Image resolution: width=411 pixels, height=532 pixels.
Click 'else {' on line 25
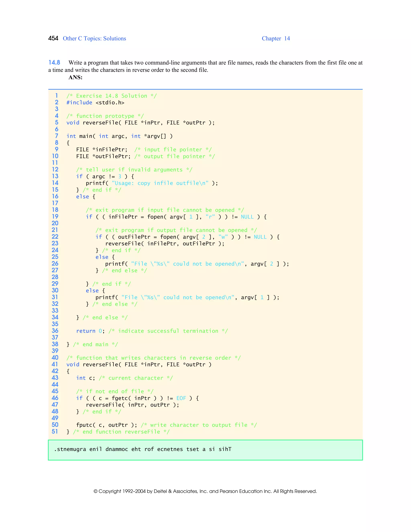point(105,257)
